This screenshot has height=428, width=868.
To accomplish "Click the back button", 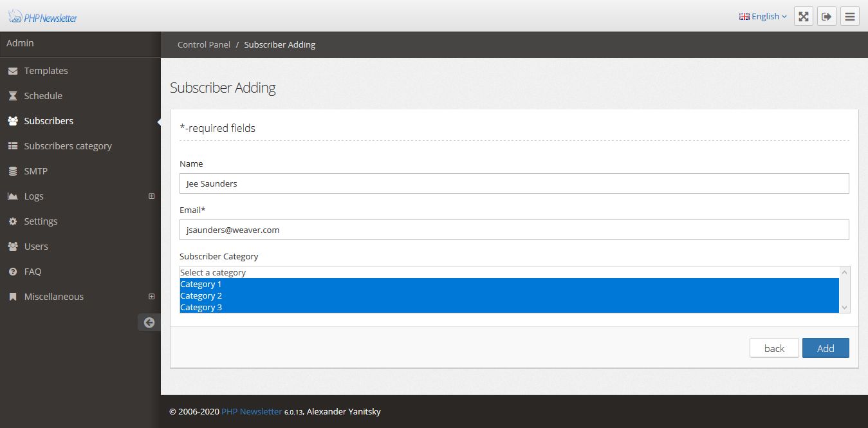I will coord(774,348).
